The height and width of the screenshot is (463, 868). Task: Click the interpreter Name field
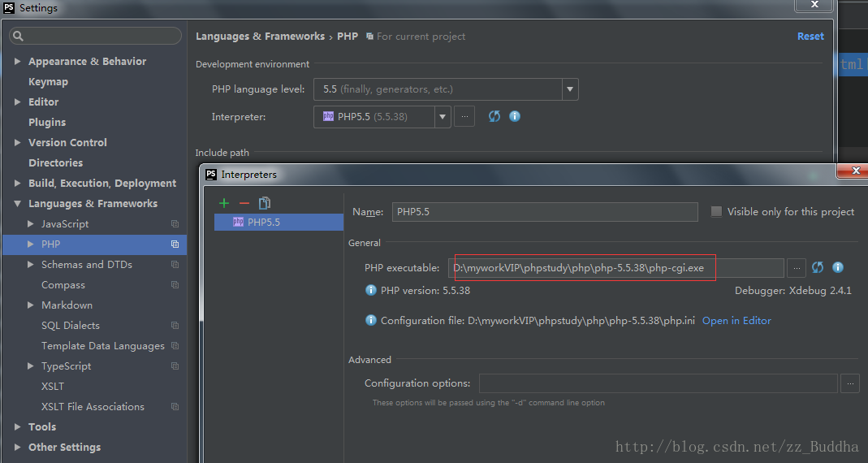(545, 212)
